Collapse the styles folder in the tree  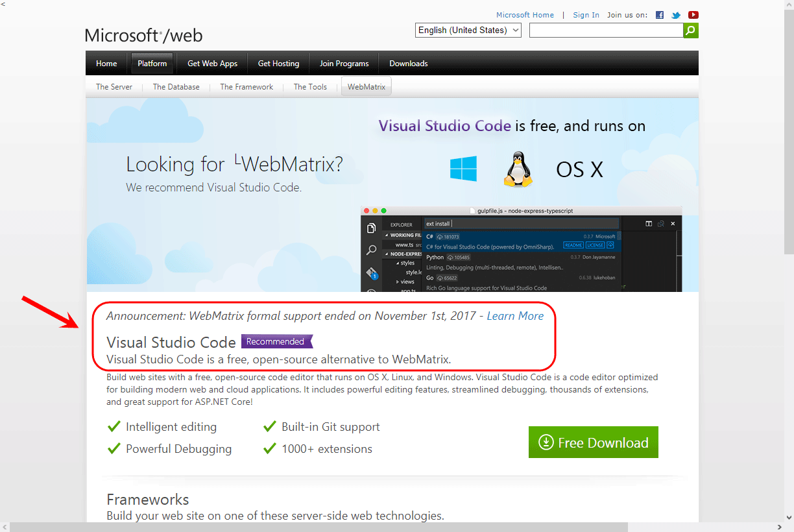(x=405, y=263)
